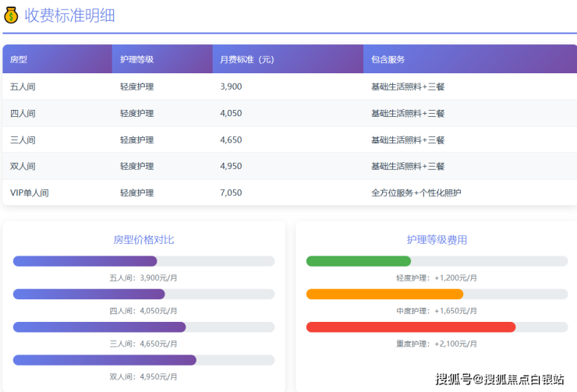Click 全方位服务+个性化照护 service cell

(416, 192)
